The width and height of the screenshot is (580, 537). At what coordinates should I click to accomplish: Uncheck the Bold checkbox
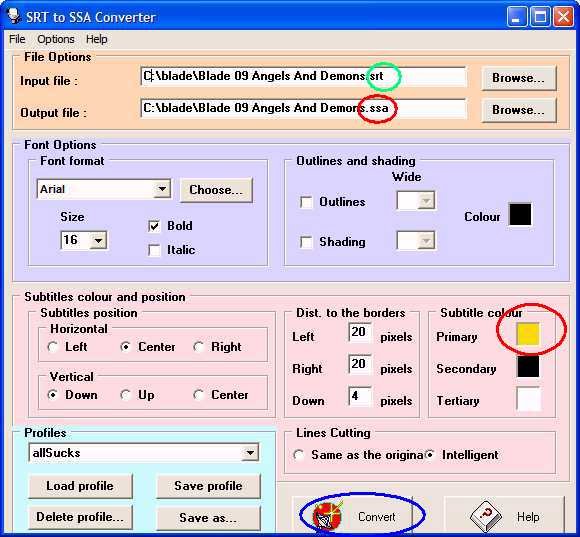[154, 226]
